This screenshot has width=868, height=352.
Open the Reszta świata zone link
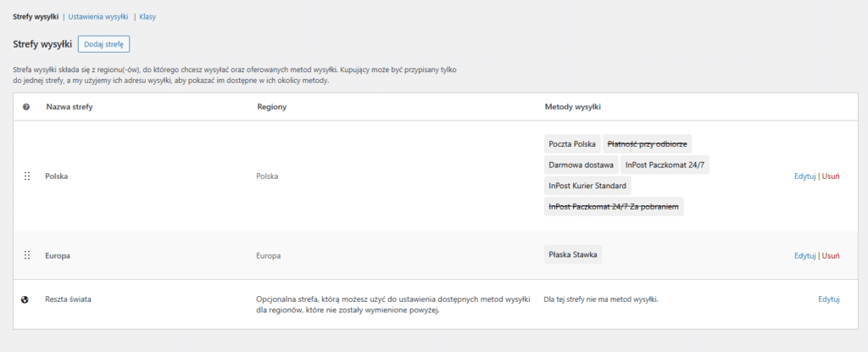pos(71,299)
